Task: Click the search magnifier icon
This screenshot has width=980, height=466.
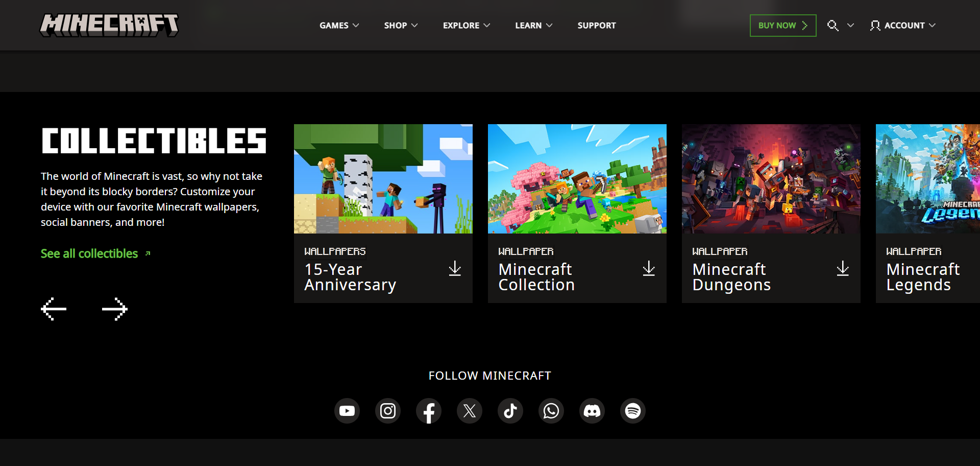Action: point(832,26)
